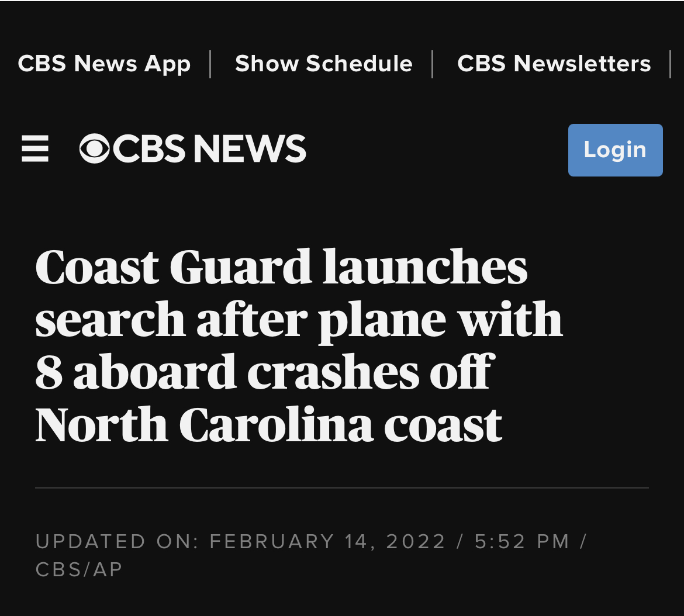Click separator between News App and Show Schedule
684x616 pixels.
pos(210,64)
